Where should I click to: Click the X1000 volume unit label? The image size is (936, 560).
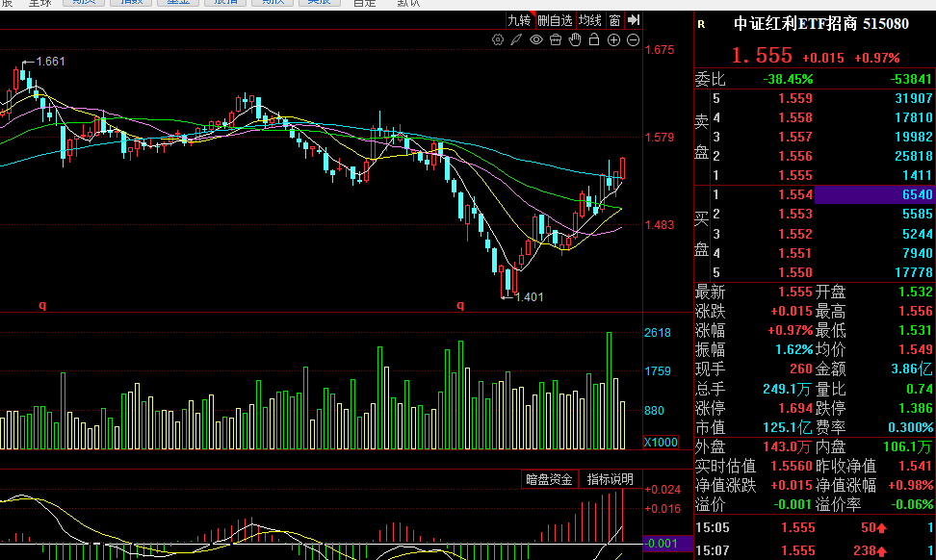[x=661, y=442]
